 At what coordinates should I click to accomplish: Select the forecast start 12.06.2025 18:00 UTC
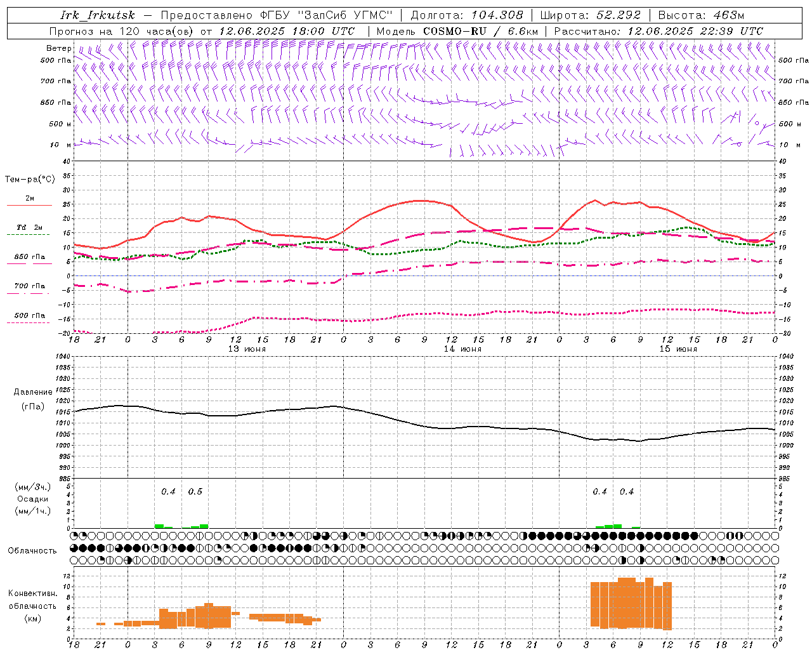click(x=287, y=31)
